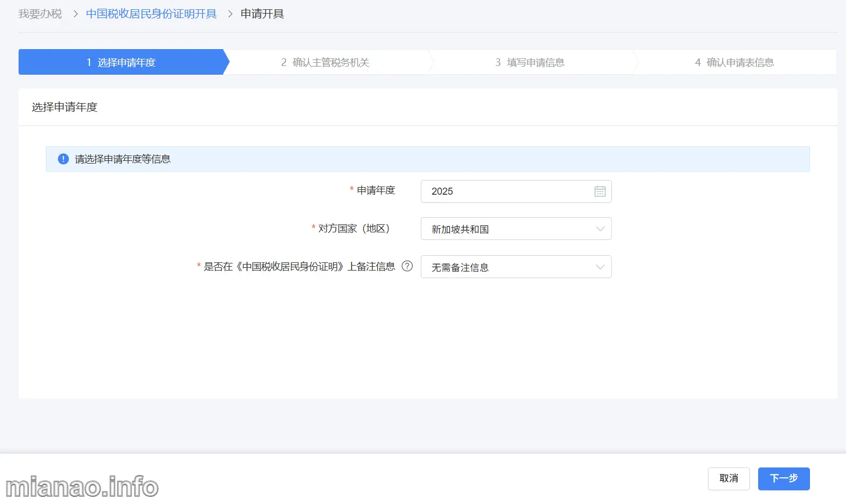Click the 申请开具 breadcrumb item
This screenshot has width=846, height=504.
pyautogui.click(x=262, y=14)
